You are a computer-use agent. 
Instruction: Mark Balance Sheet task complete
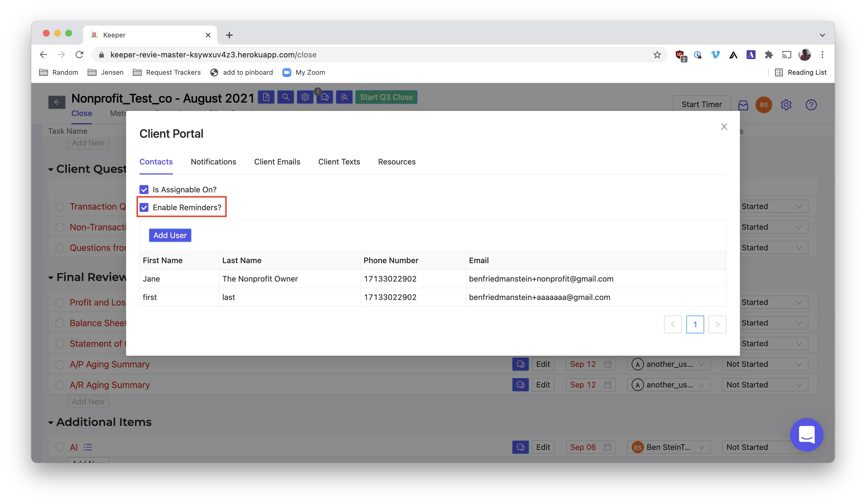coord(60,323)
